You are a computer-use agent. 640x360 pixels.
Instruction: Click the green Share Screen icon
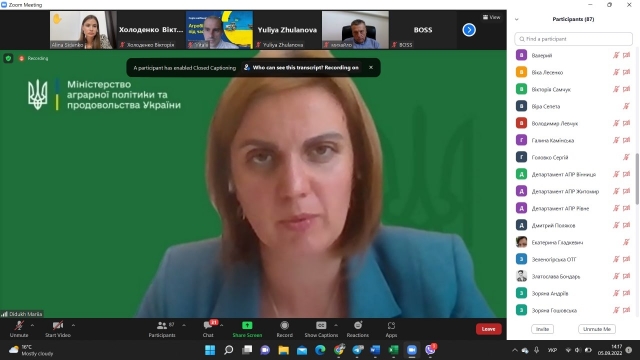click(x=247, y=325)
